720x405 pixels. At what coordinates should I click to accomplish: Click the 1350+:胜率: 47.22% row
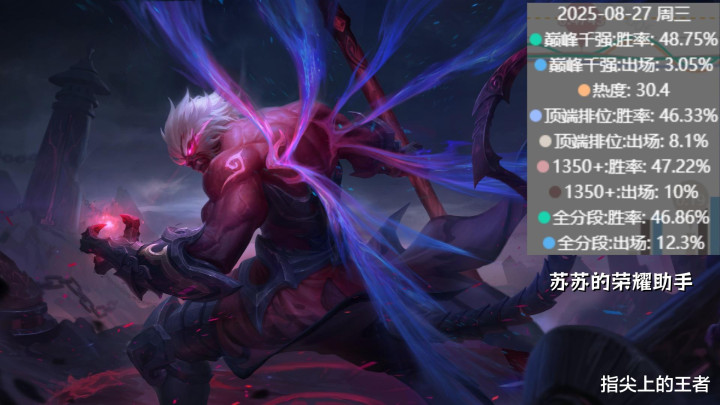(624, 167)
